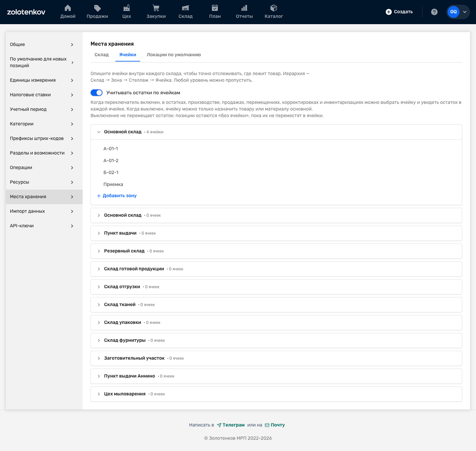Expand the Цех мыловарения section

click(x=276, y=394)
